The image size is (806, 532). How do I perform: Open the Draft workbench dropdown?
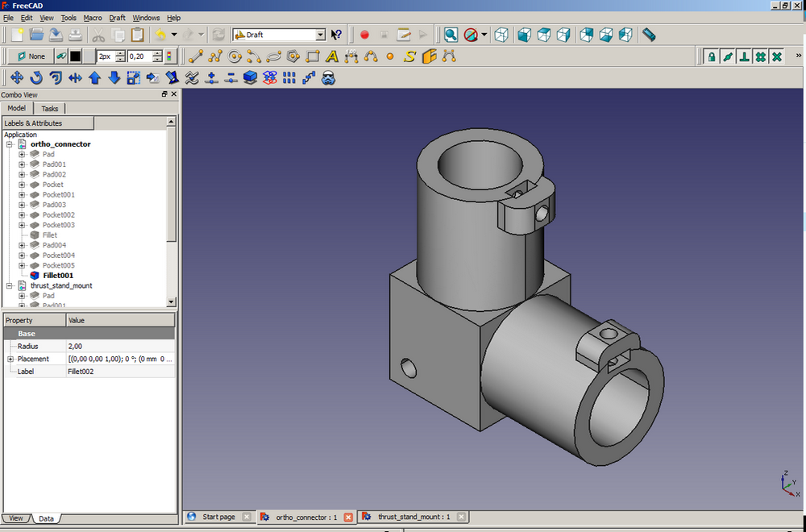pyautogui.click(x=320, y=35)
